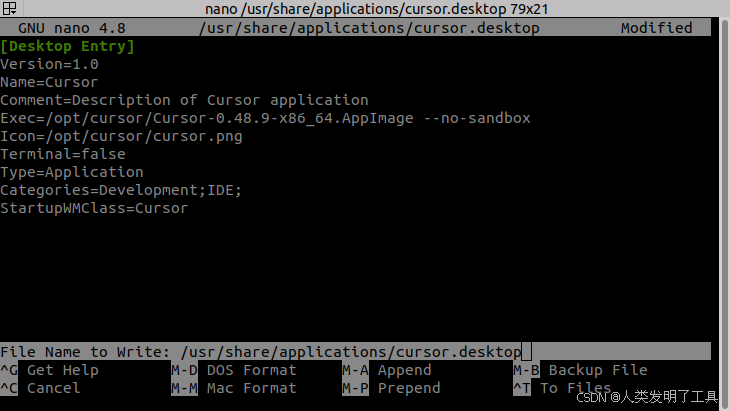Click the terminal window title text
This screenshot has width=730, height=411.
pyautogui.click(x=377, y=8)
